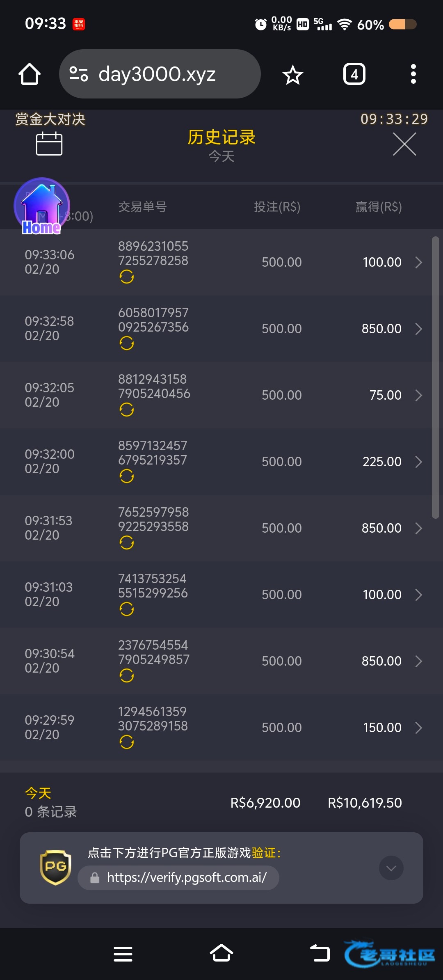Open the browser three-dot menu
443x980 pixels.
(x=413, y=74)
